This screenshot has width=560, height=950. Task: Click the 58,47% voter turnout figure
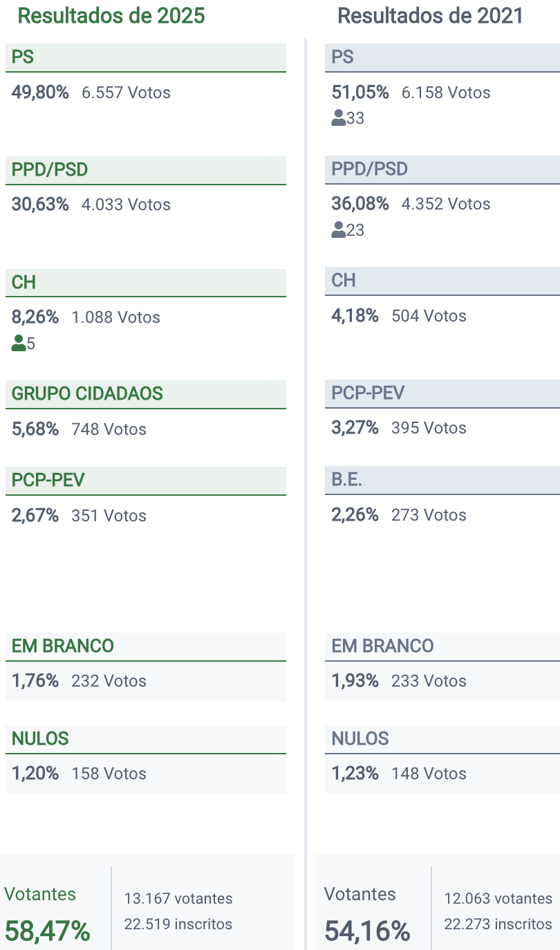(x=48, y=931)
